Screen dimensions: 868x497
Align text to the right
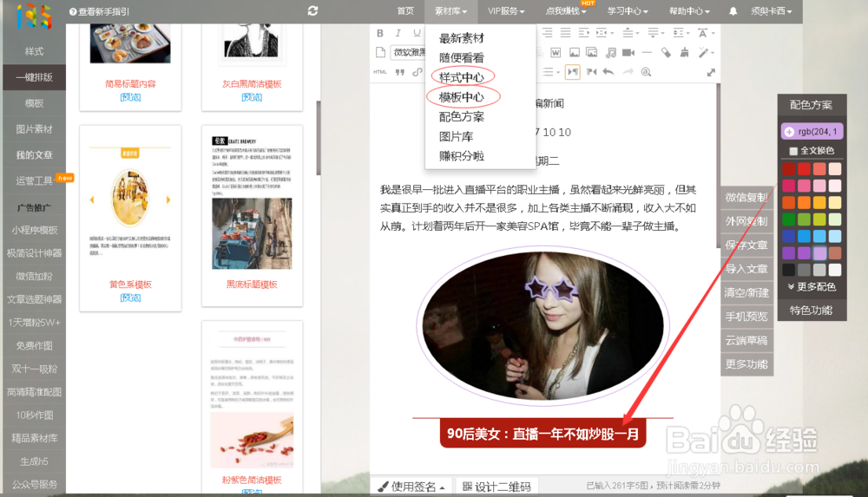pyautogui.click(x=548, y=33)
